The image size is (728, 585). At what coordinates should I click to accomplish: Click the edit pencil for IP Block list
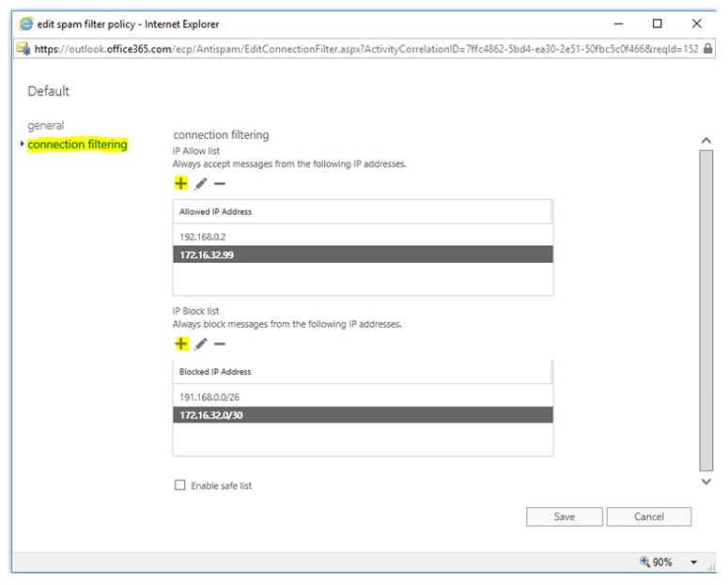coord(201,344)
